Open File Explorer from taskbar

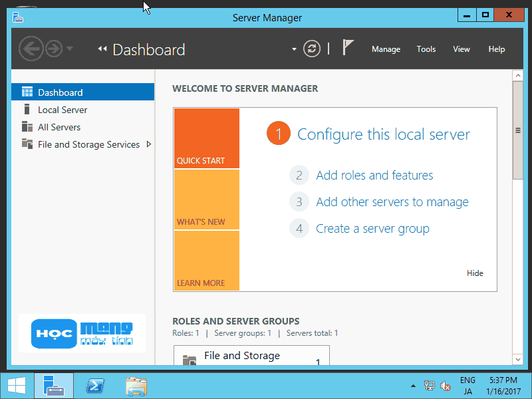click(x=136, y=386)
